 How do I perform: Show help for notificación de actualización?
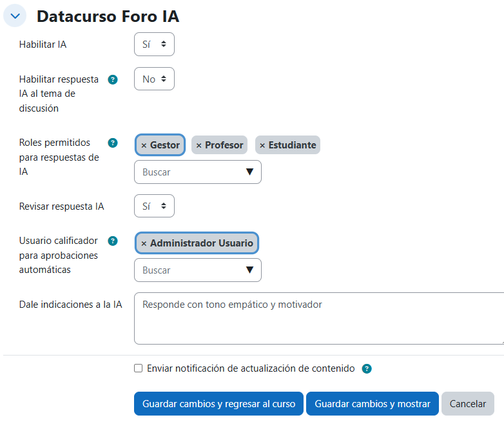(x=367, y=369)
